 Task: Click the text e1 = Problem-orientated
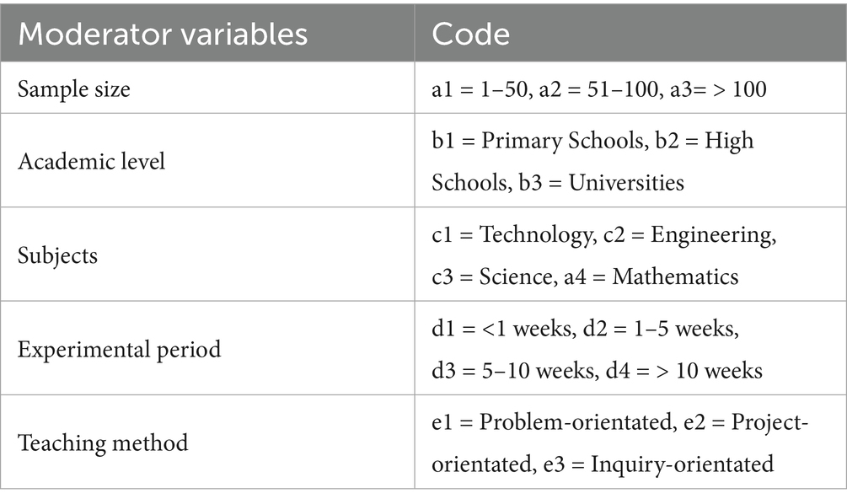552,422
